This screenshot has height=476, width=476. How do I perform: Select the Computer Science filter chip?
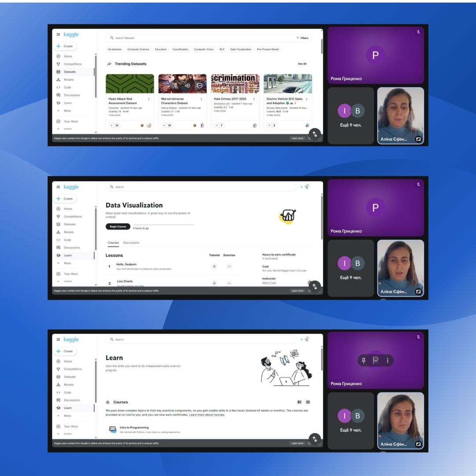pos(138,49)
